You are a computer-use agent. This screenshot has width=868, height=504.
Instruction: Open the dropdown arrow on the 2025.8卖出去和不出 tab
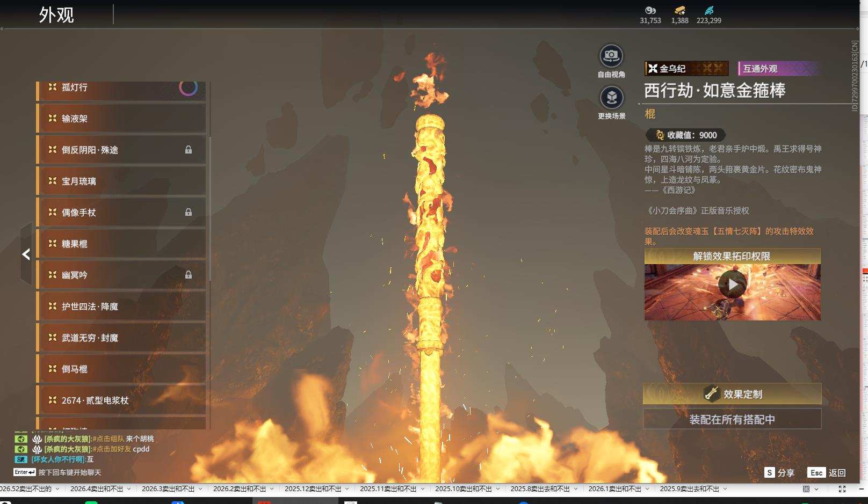click(x=575, y=489)
